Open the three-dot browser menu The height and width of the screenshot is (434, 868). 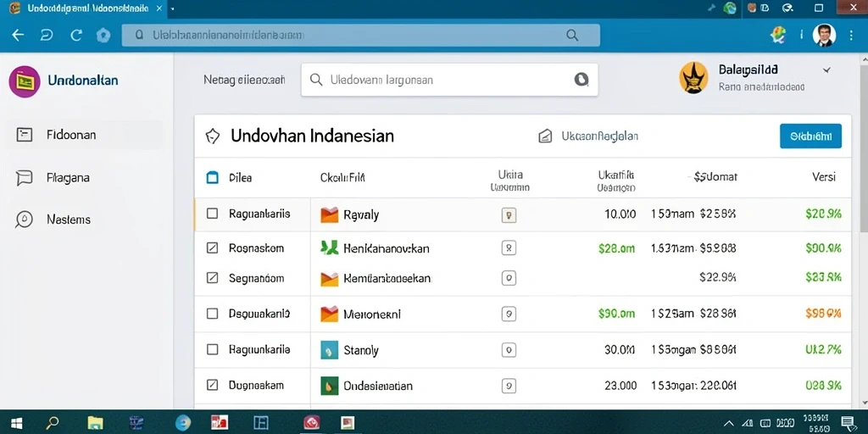pos(851,36)
